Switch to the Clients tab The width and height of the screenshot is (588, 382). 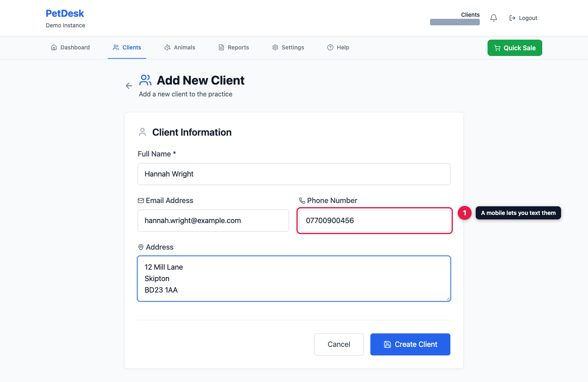[127, 47]
